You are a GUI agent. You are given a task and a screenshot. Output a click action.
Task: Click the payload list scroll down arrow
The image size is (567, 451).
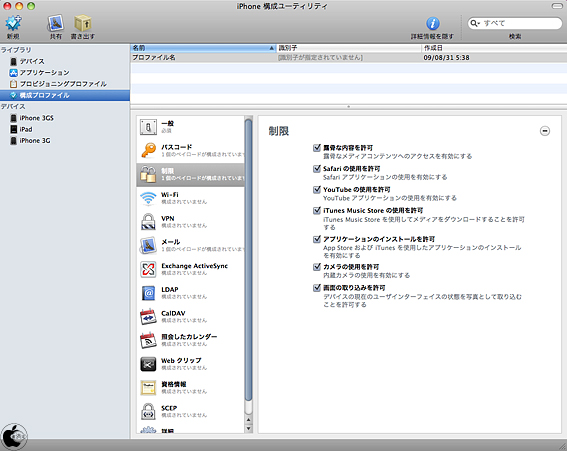pyautogui.click(x=248, y=429)
